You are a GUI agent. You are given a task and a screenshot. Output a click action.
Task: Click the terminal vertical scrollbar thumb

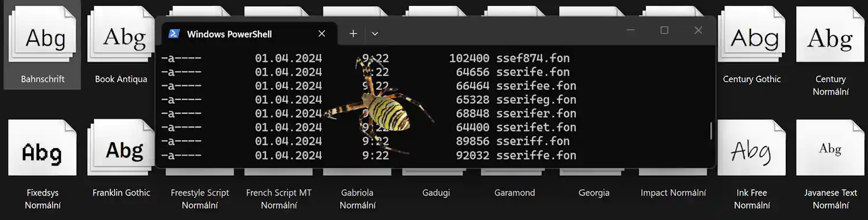tap(711, 131)
